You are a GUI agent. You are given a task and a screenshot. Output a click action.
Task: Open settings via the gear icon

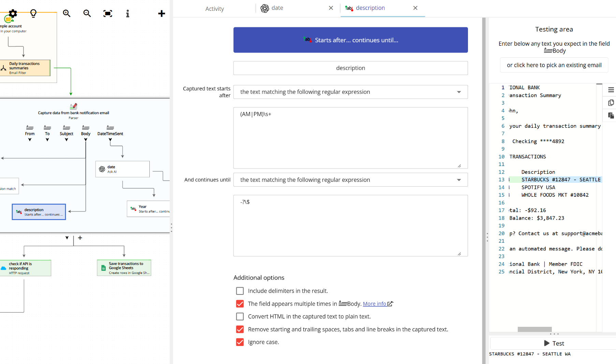click(13, 13)
